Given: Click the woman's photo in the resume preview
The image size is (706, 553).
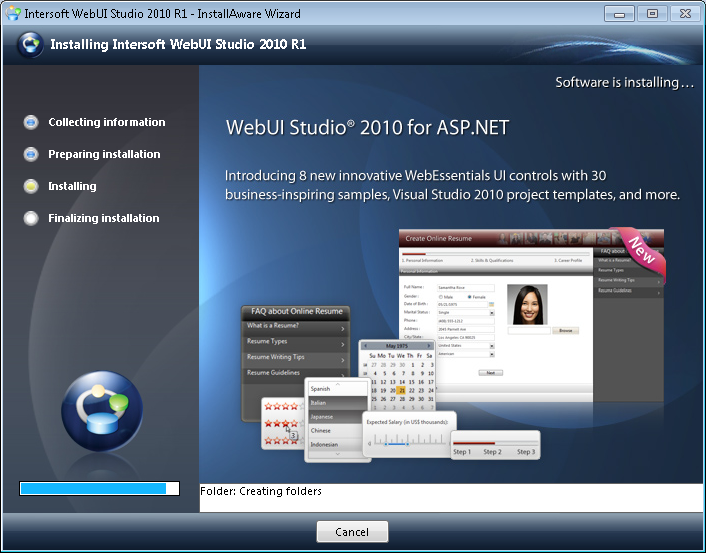Looking at the screenshot, I should click(x=526, y=304).
